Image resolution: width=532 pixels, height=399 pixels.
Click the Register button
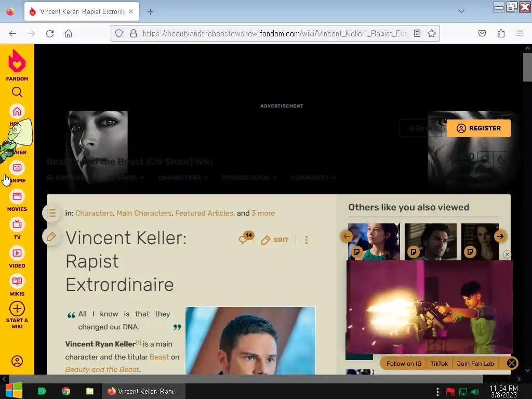pos(478,128)
